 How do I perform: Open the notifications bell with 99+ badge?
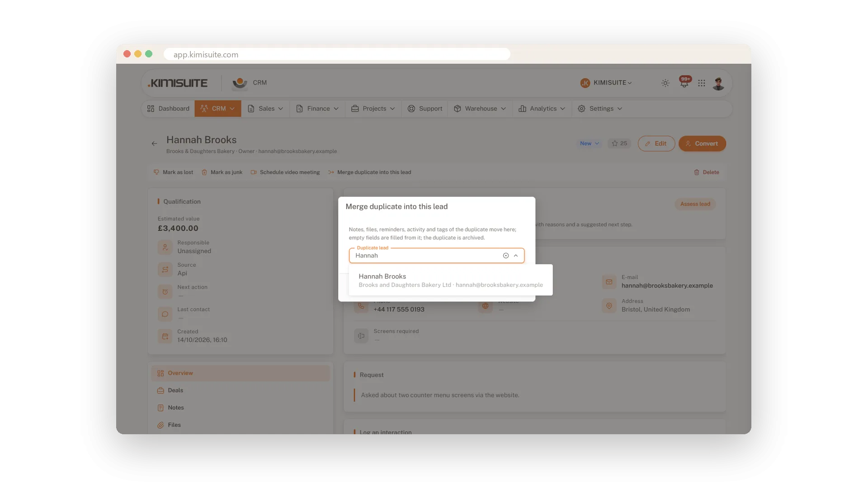[x=684, y=82]
